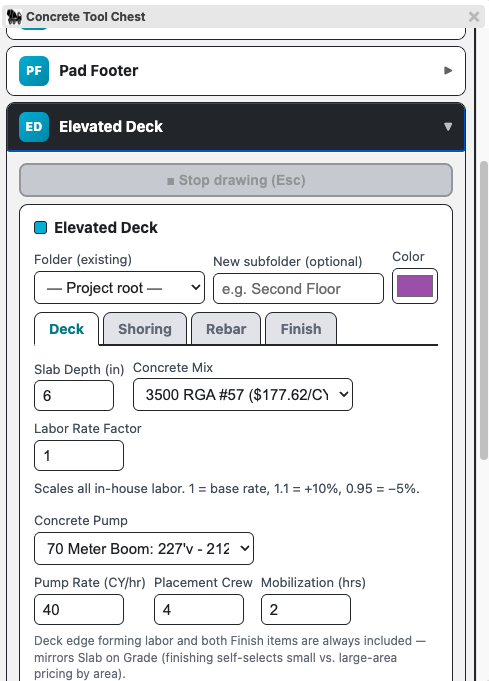
Task: Open the Finish tab
Action: point(301,329)
